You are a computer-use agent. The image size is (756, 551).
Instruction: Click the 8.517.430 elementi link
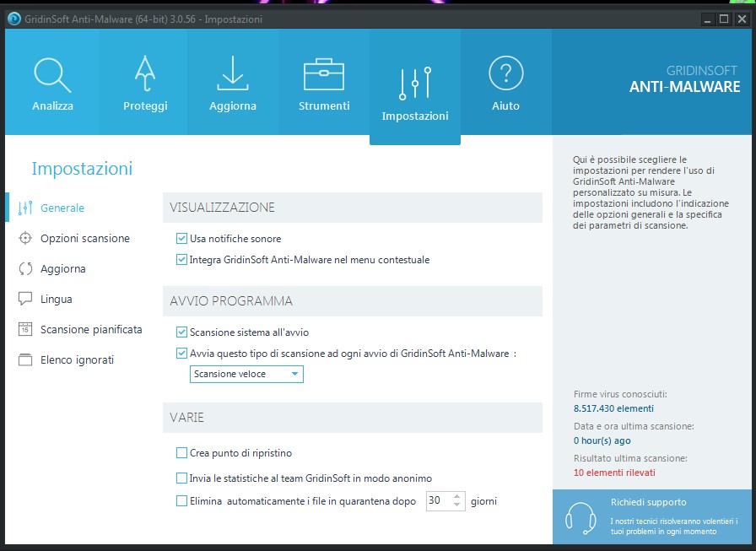coord(613,408)
